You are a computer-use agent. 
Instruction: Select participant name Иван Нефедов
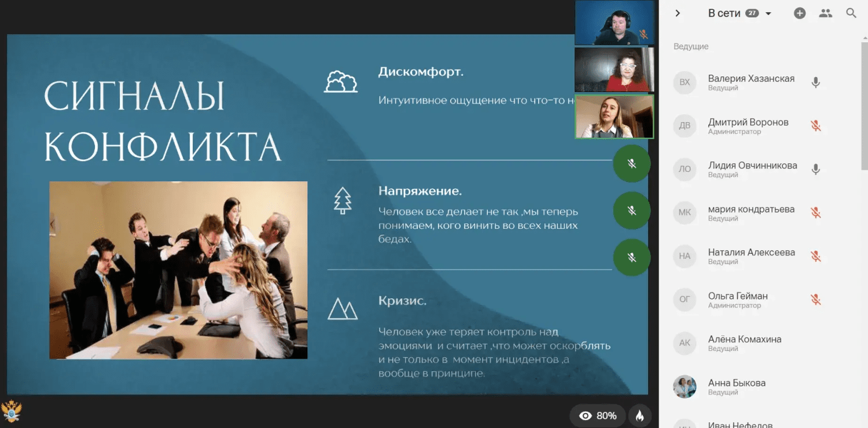[740, 425]
